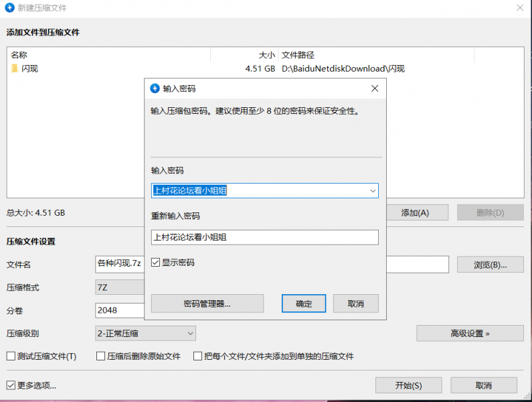Check 把每个文件/文件夹添加到单独的压缩文件 option
The width and height of the screenshot is (532, 402).
pos(198,356)
